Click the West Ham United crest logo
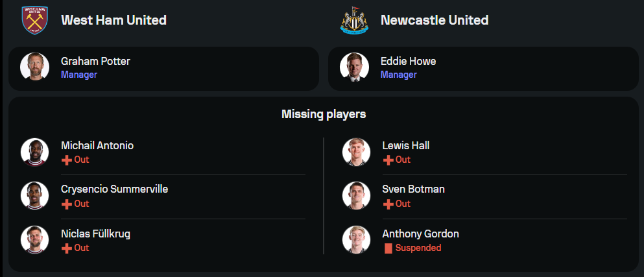The image size is (644, 277). point(34,20)
